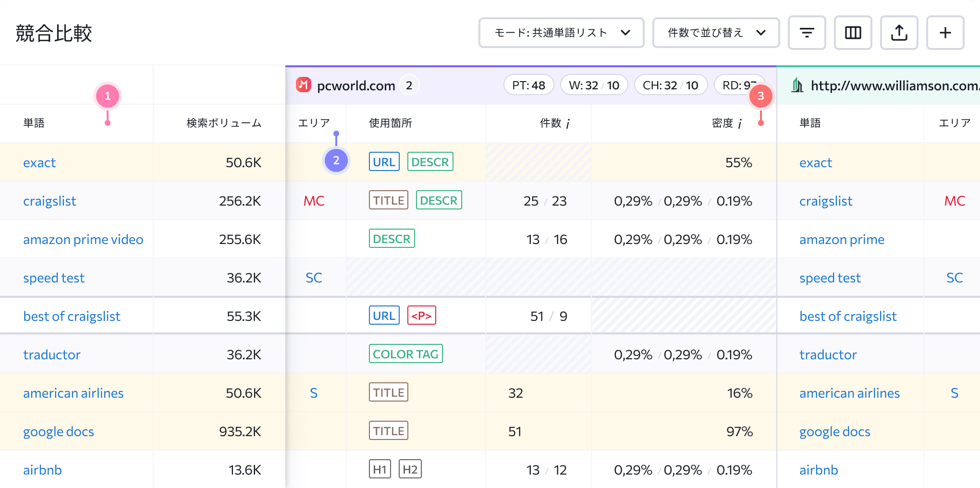Viewport: 980px width, 488px height.
Task: Click the H2 tag in the airbnb row
Action: click(x=410, y=469)
